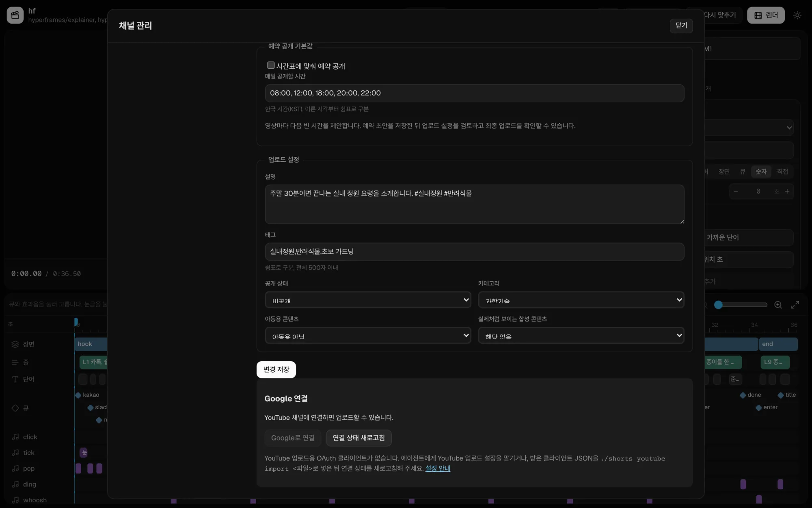Viewport: 812px width, 508px height.
Task: Open the background right-panel dropdown chevron
Action: point(789,128)
